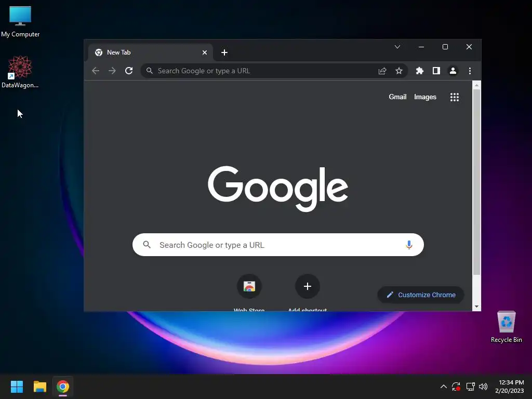Click the sync status tray icon

coord(456,387)
